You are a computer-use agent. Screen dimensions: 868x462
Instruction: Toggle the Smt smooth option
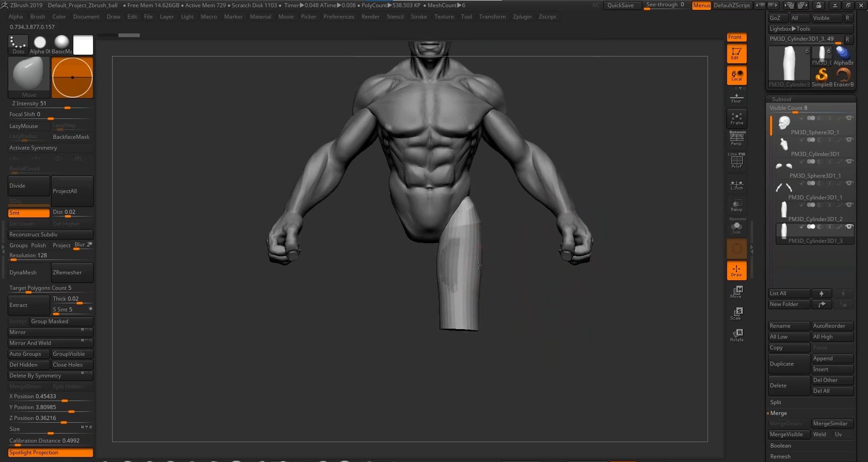(x=29, y=213)
